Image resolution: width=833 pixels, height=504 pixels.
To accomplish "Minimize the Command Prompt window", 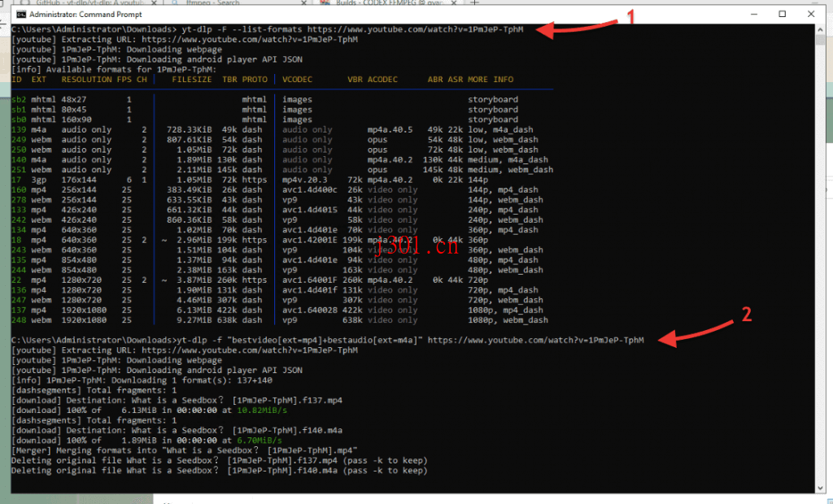I will pos(754,14).
